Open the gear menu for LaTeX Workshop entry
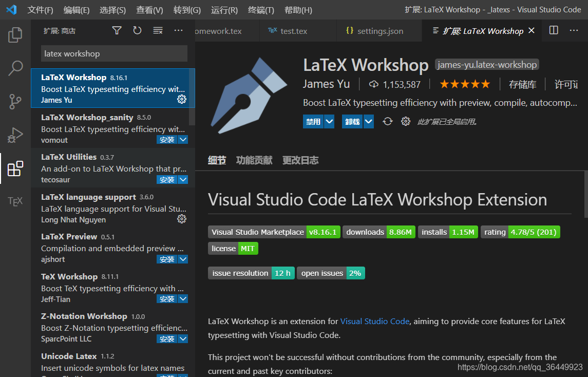Viewport: 588px width, 377px height. click(182, 99)
